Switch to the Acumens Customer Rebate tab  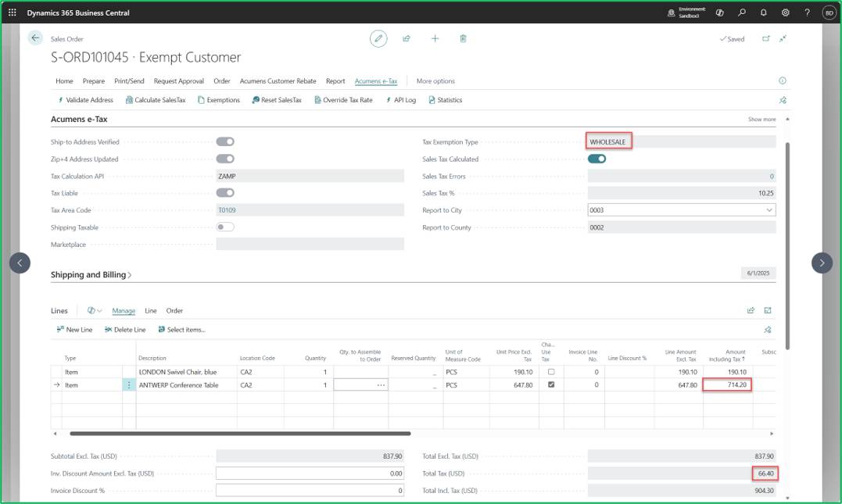(x=278, y=81)
